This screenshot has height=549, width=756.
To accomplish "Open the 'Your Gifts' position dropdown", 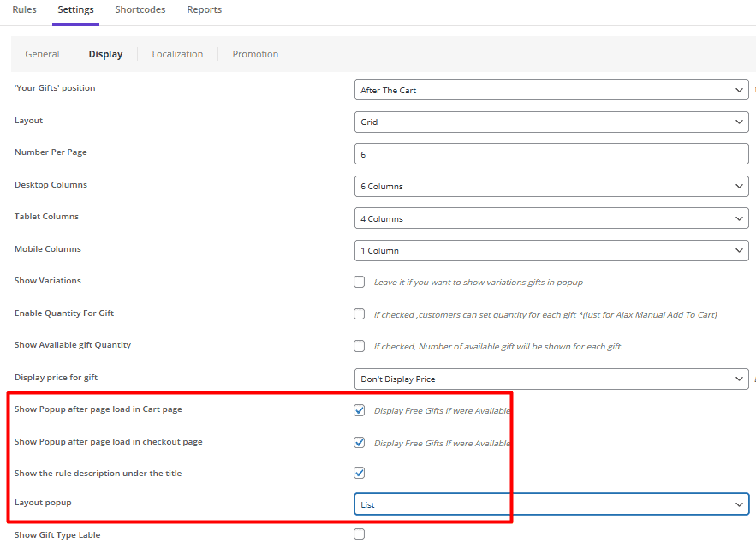I will [x=551, y=89].
